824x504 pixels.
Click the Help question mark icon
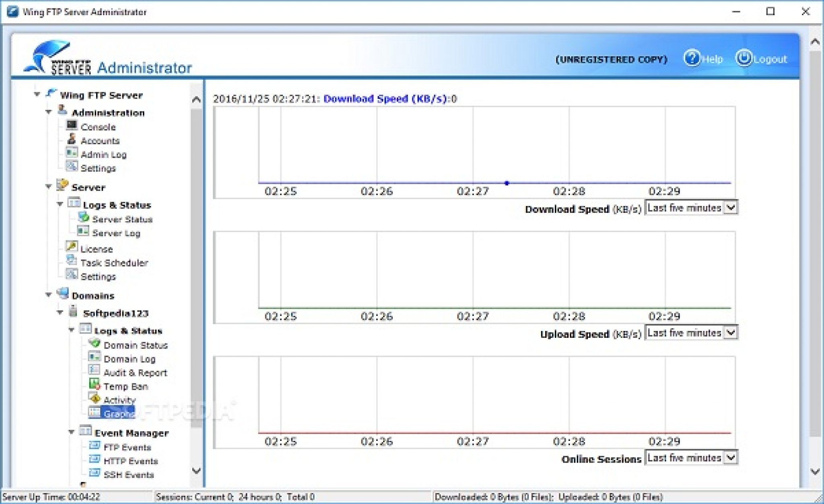692,58
